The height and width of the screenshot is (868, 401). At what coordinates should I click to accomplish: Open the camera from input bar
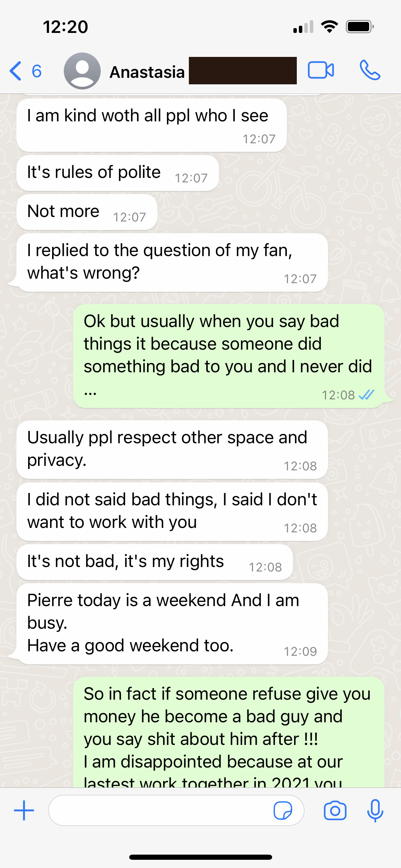[335, 810]
